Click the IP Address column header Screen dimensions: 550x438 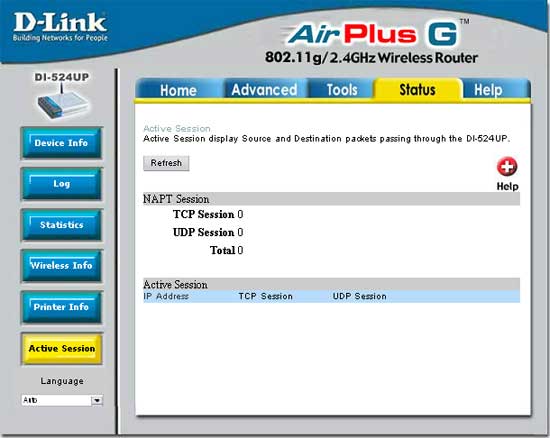pos(166,296)
